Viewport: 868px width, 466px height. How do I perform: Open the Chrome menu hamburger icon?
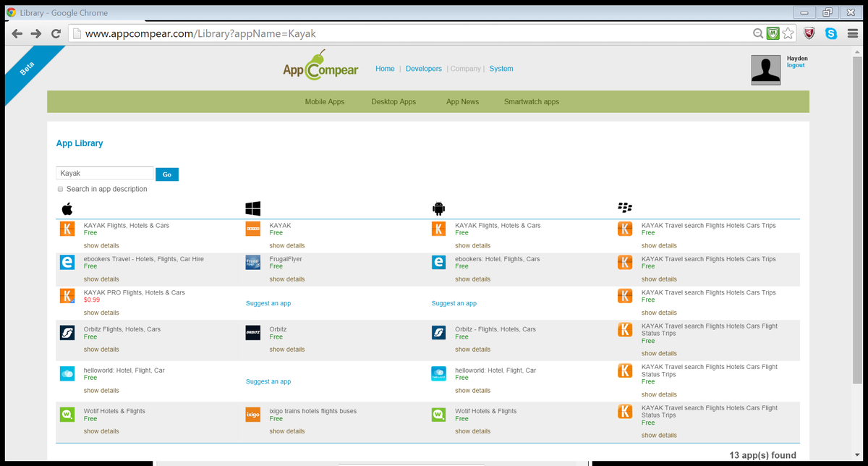(x=851, y=33)
